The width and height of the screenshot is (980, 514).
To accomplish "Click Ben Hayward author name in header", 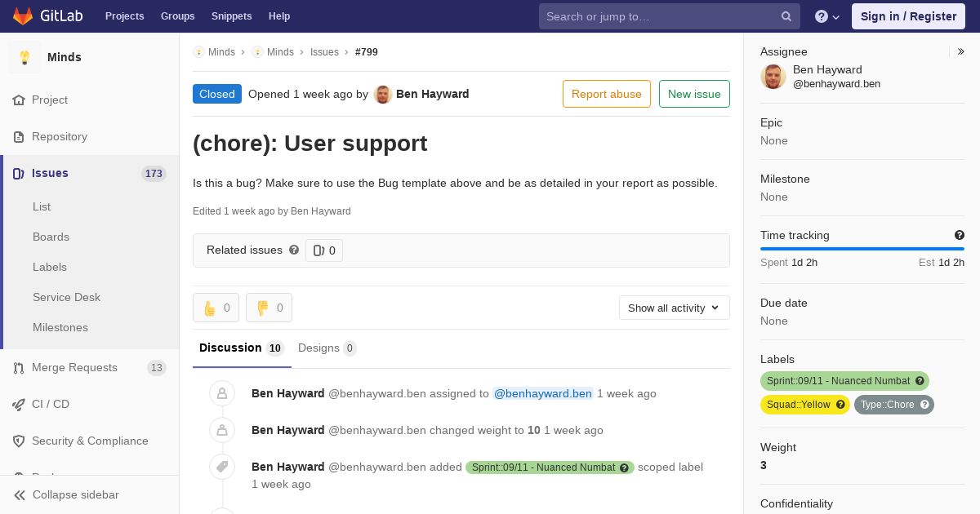I will (x=433, y=94).
